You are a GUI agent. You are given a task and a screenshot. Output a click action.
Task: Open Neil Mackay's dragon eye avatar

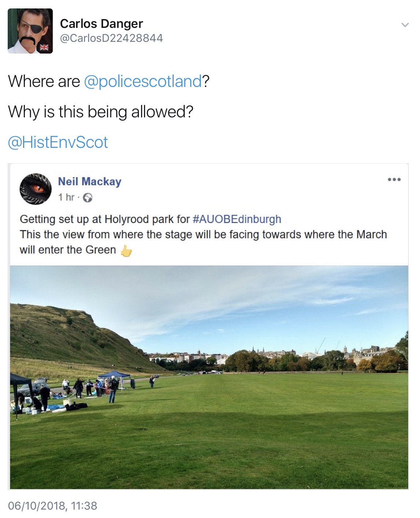pos(36,189)
